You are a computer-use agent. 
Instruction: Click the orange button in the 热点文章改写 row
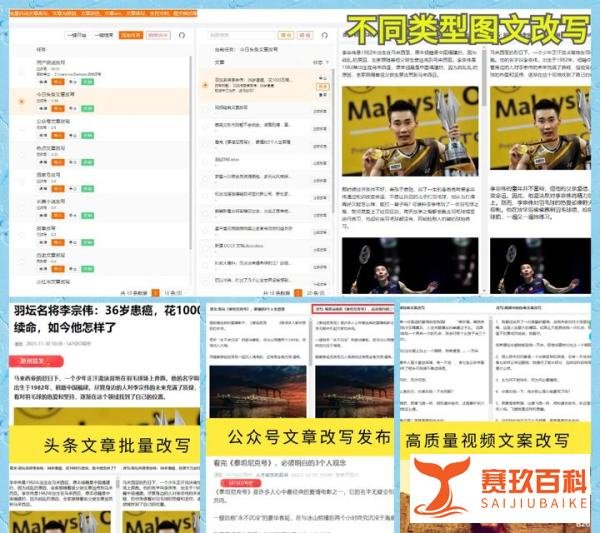pyautogui.click(x=58, y=162)
